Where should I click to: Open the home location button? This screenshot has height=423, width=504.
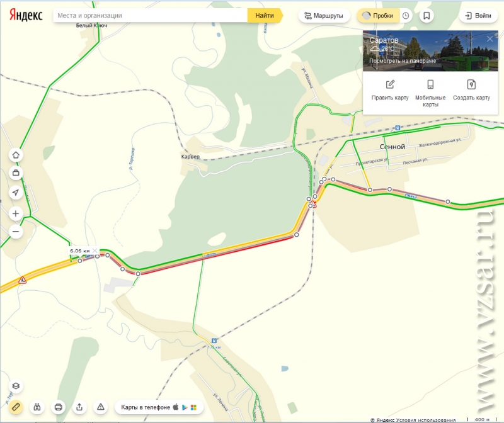(16, 155)
